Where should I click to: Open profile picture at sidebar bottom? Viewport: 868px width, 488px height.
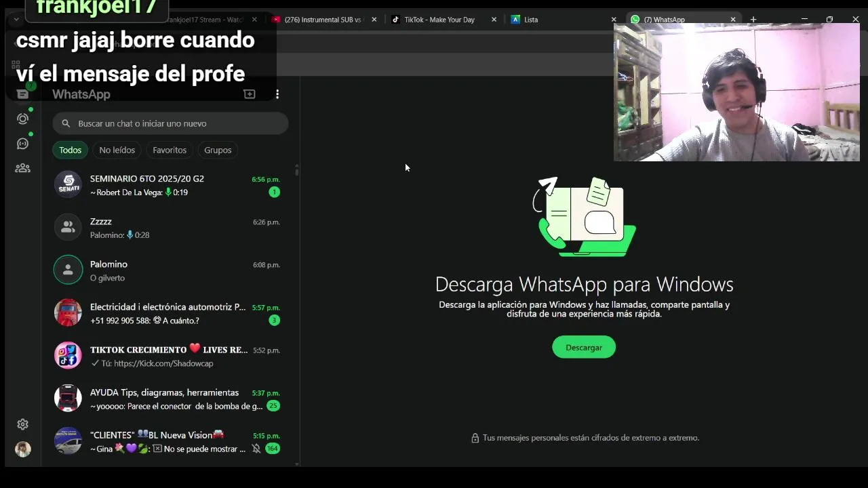(22, 449)
